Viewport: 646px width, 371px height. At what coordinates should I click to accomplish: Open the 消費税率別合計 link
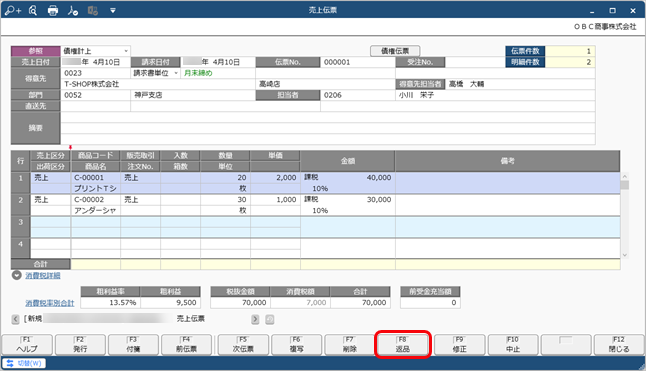pos(50,303)
